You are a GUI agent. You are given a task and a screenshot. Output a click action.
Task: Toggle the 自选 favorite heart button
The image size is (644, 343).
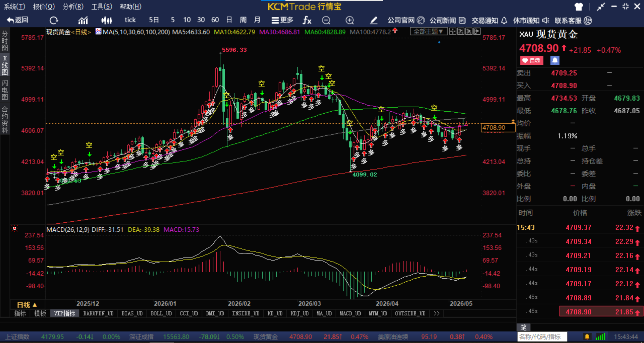(532, 60)
